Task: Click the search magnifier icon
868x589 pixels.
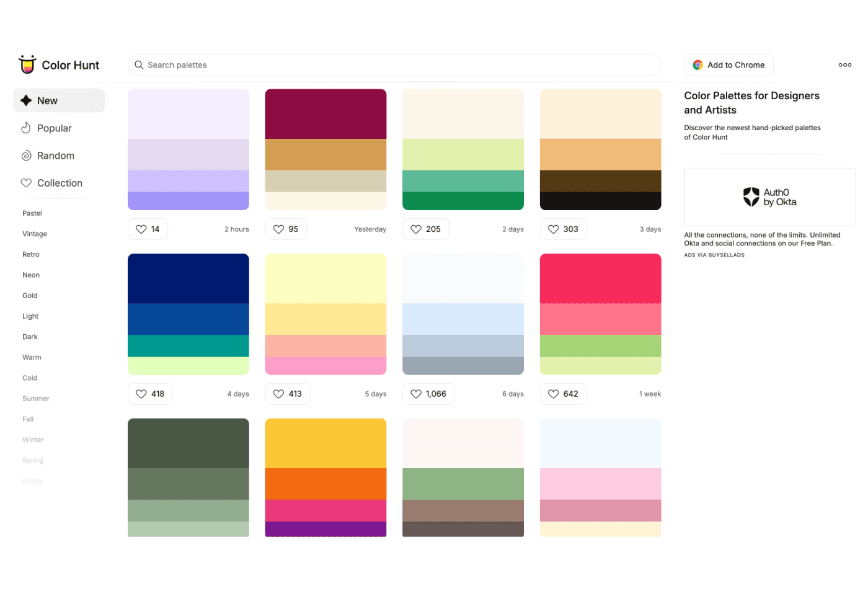Action: pos(139,65)
